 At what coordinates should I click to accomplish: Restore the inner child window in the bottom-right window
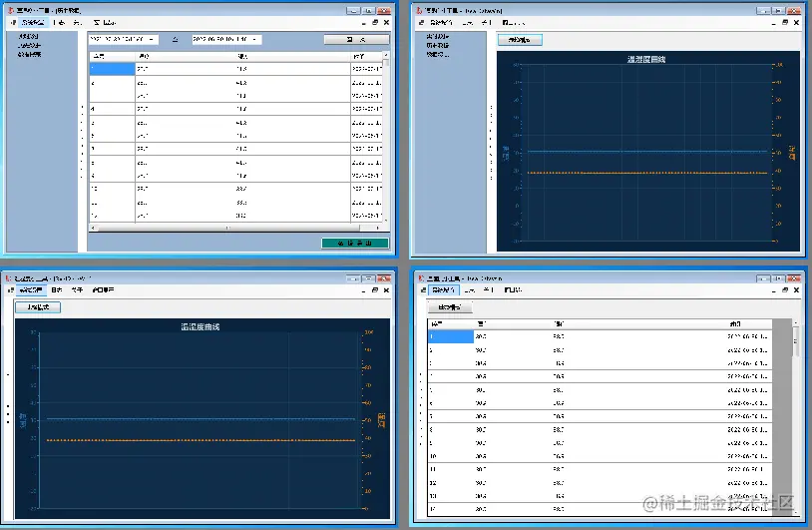coord(785,290)
